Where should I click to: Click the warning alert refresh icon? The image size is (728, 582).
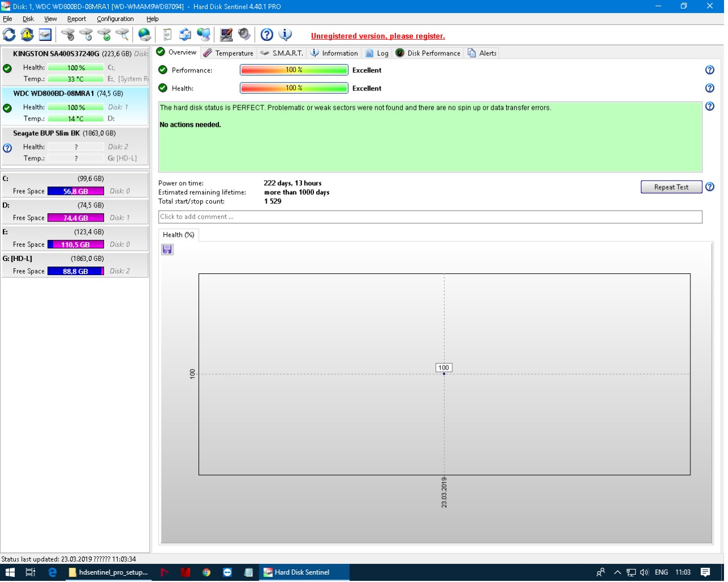(27, 35)
